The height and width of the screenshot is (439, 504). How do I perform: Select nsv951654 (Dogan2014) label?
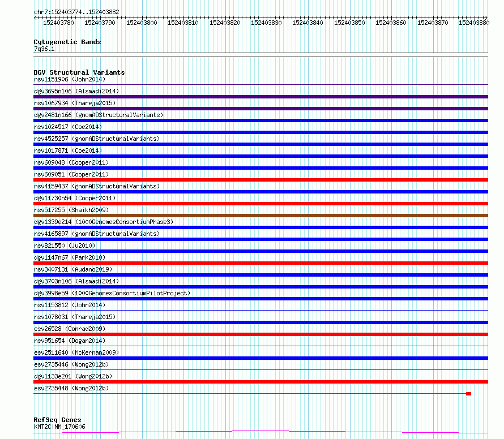coord(70,341)
